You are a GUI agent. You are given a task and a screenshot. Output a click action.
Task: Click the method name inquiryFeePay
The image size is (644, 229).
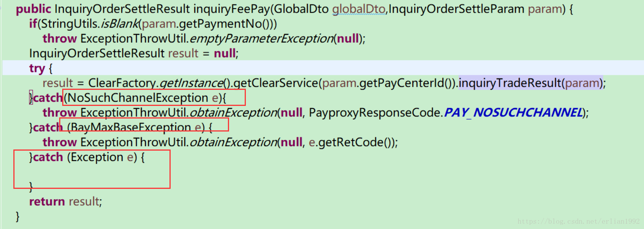231,9
